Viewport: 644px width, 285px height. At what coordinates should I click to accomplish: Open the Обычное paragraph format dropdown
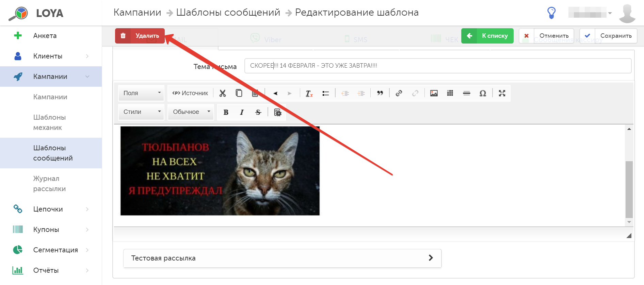[x=191, y=112]
